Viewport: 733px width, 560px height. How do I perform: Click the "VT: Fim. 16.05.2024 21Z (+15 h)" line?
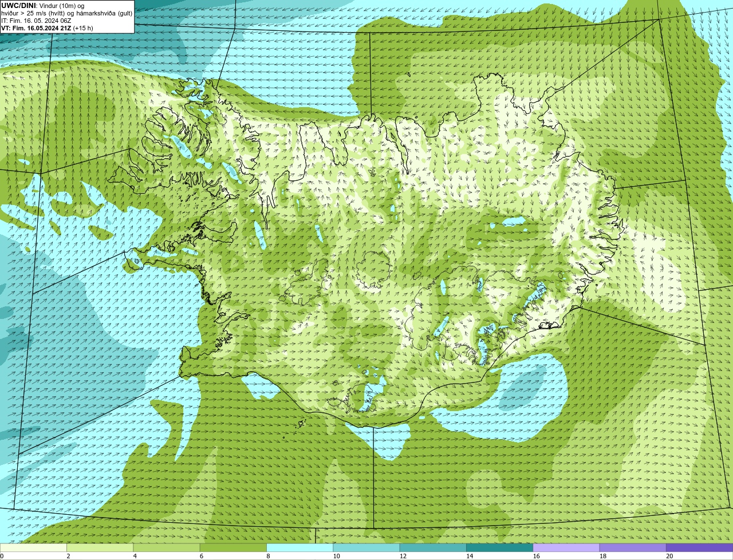click(x=47, y=28)
